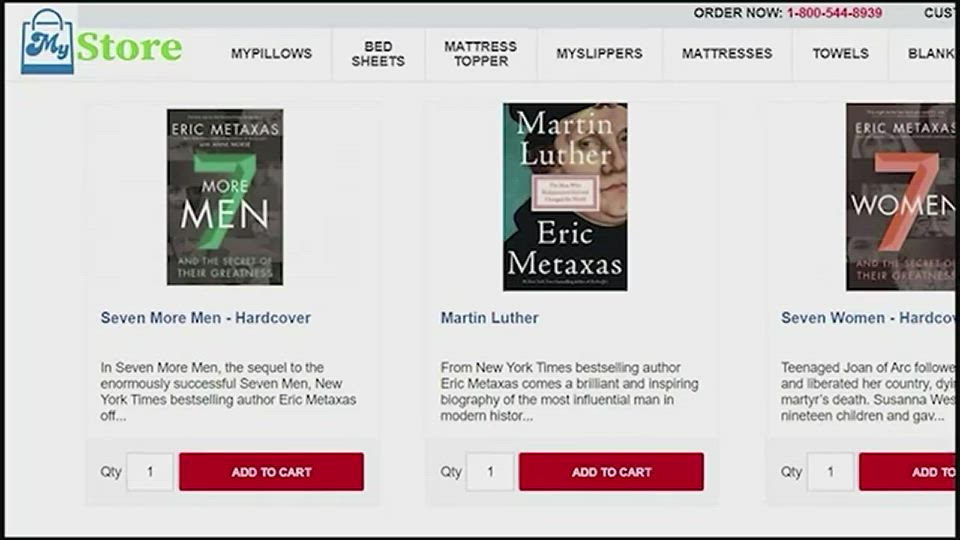Select Mattress Topper in navigation

tap(481, 54)
